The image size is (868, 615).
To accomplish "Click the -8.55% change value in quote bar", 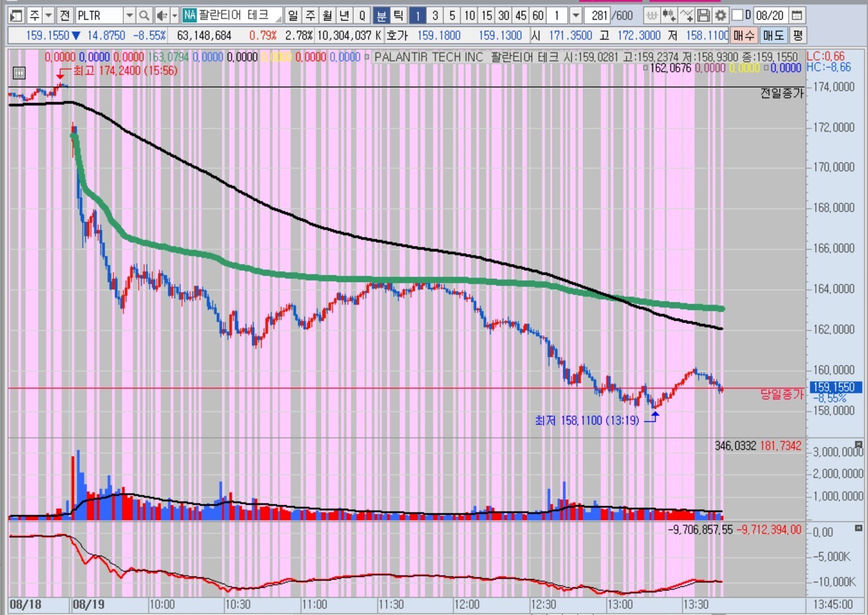I will pos(149,35).
